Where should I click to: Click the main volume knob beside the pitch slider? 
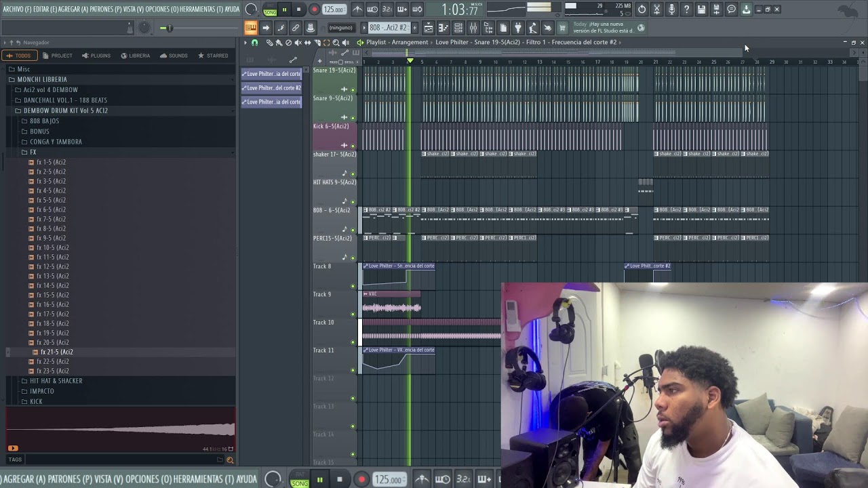144,28
